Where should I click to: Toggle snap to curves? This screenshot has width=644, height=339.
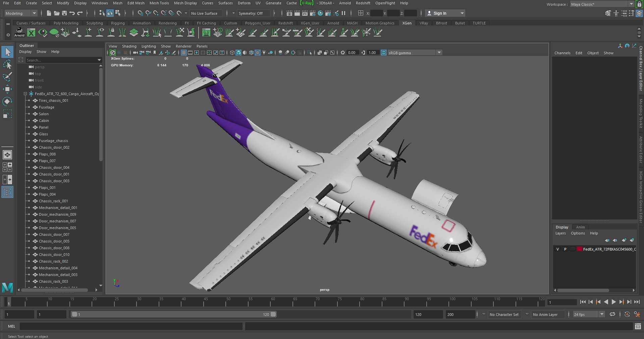point(148,13)
